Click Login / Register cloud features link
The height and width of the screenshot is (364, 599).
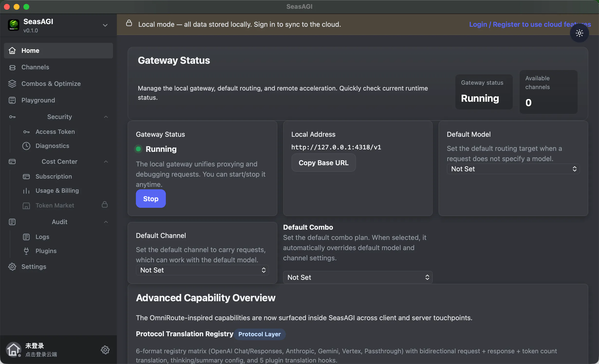pos(530,24)
